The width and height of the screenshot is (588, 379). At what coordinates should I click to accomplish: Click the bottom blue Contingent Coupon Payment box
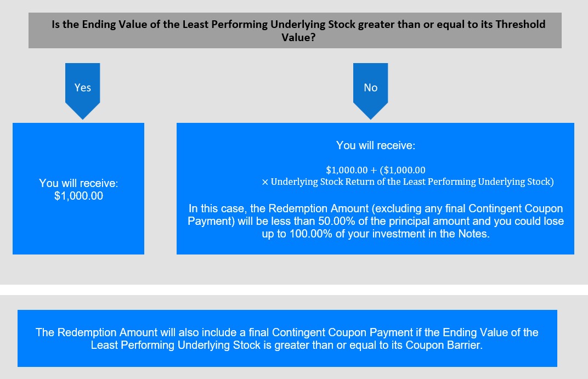287,338
